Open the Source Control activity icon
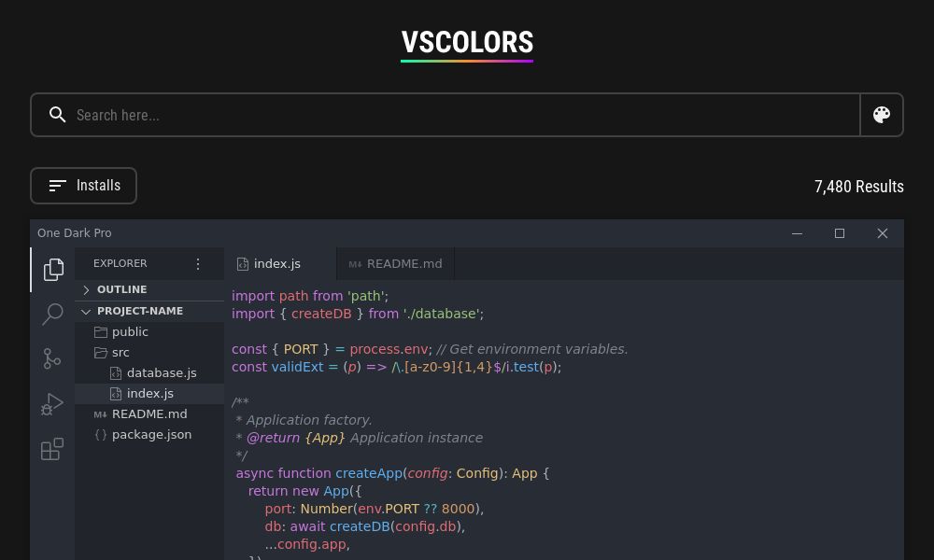The width and height of the screenshot is (934, 560). (x=52, y=358)
